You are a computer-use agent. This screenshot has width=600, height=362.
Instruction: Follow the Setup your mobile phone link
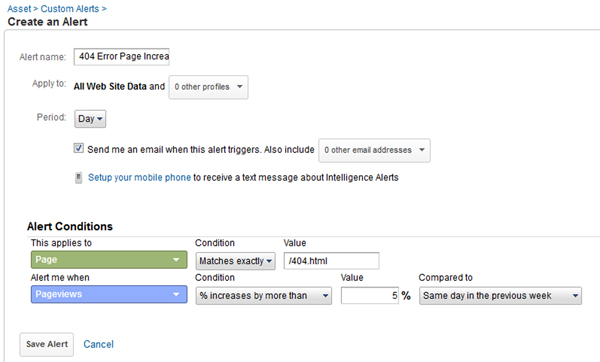(x=139, y=178)
